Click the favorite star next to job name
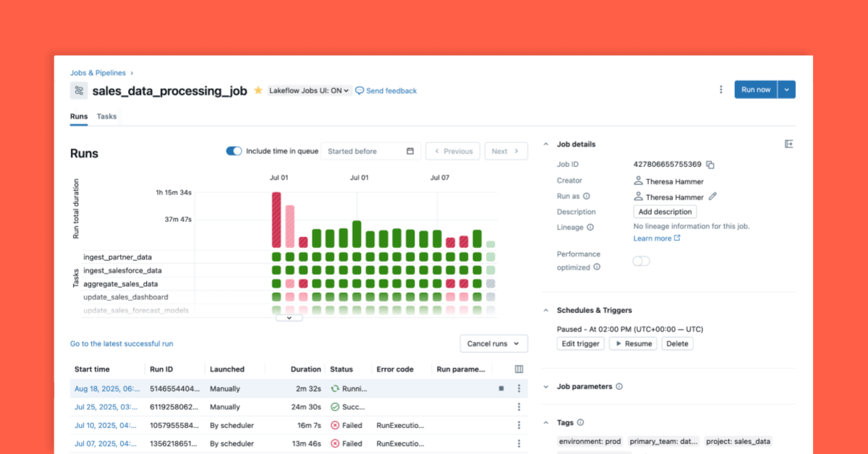The height and width of the screenshot is (454, 868). pyautogui.click(x=258, y=90)
